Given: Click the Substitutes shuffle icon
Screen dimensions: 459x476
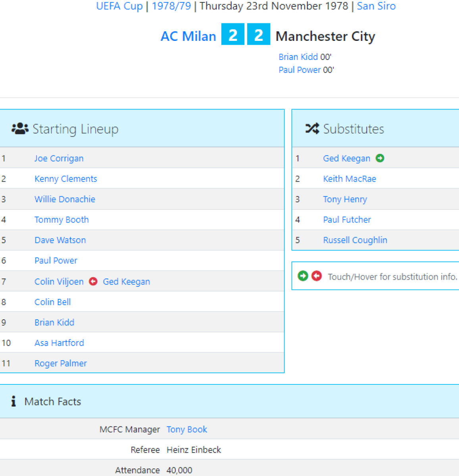Looking at the screenshot, I should [x=312, y=129].
